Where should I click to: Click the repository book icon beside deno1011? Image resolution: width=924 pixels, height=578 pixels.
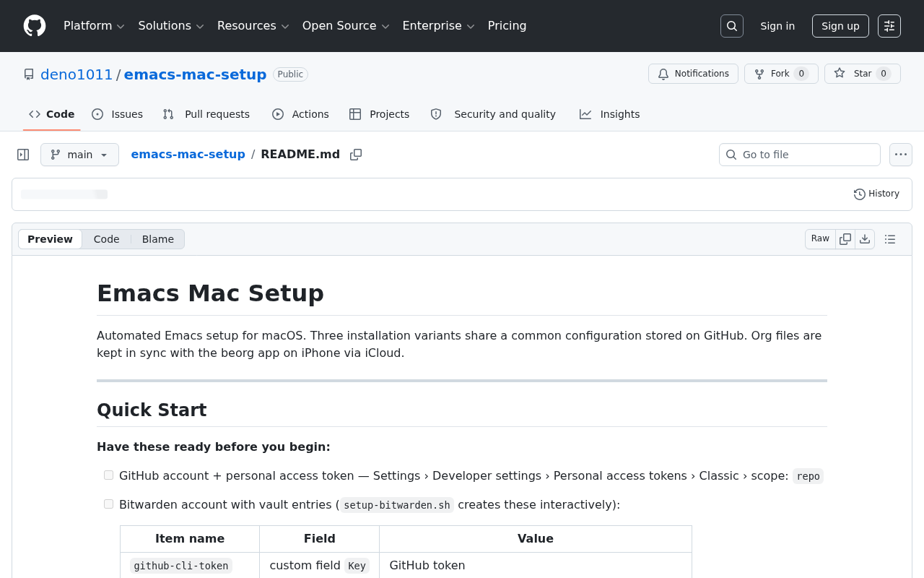(x=29, y=74)
